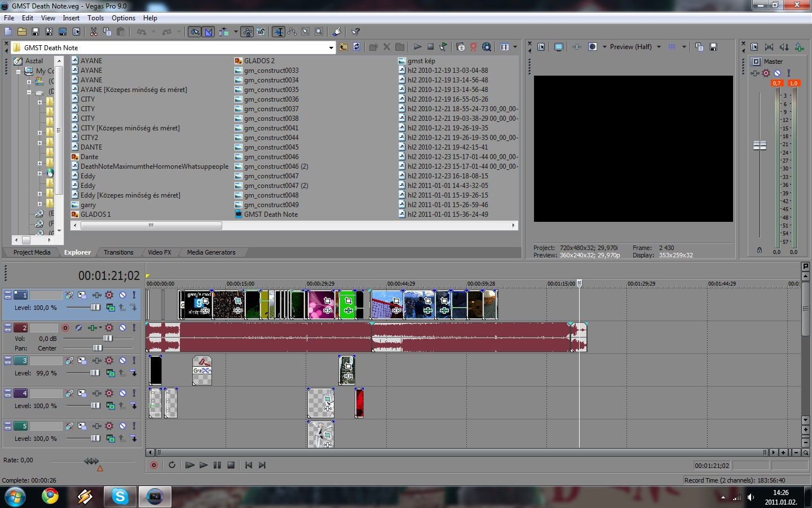Click the Master bus Downmix Output icon
The image size is (812, 508).
point(769,47)
